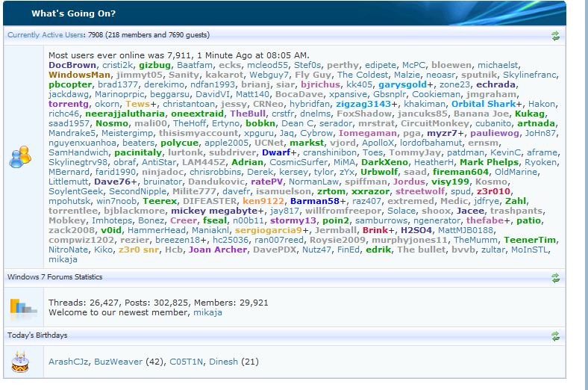
Task: Click oneextraid username
Action: [x=197, y=114]
